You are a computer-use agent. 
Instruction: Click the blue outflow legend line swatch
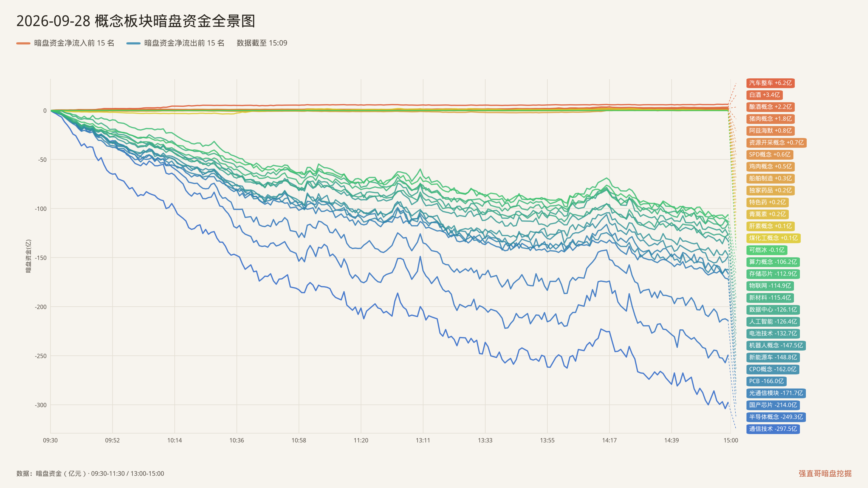point(133,43)
